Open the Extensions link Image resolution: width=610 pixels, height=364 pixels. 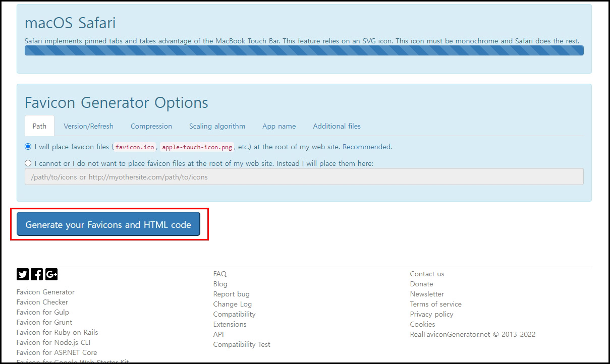pyautogui.click(x=230, y=324)
